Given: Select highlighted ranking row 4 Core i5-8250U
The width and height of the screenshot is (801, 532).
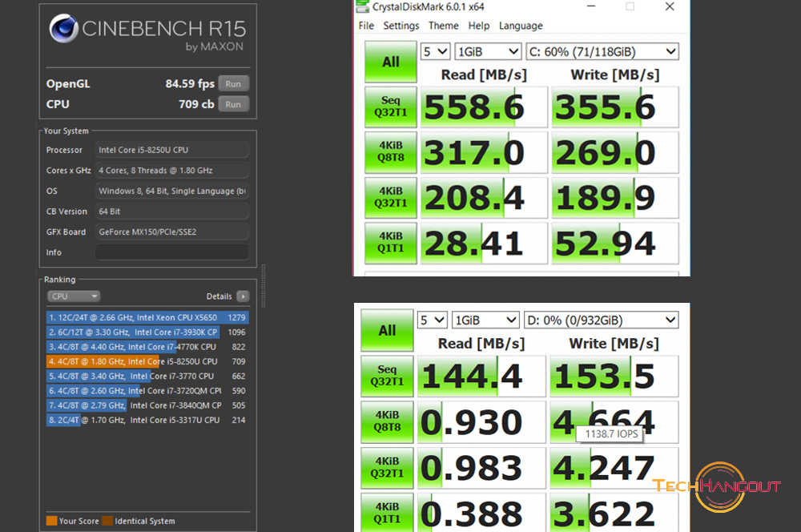Looking at the screenshot, I should point(147,361).
